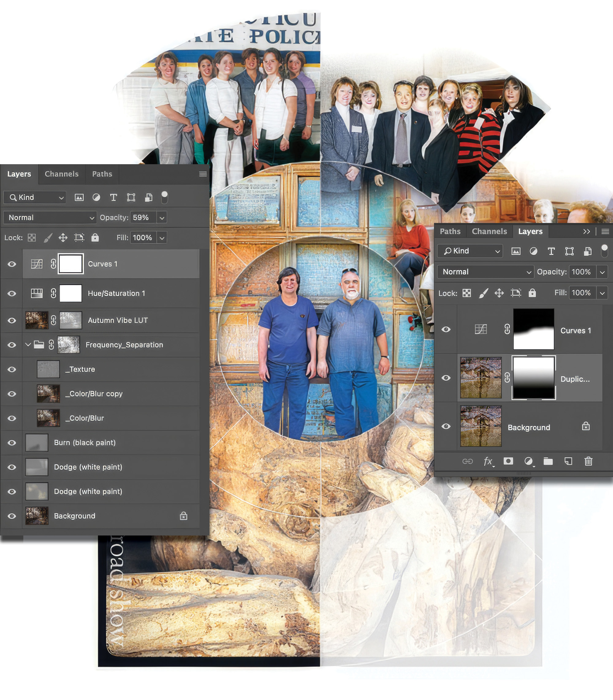Open right Layers panel menu

(x=605, y=232)
